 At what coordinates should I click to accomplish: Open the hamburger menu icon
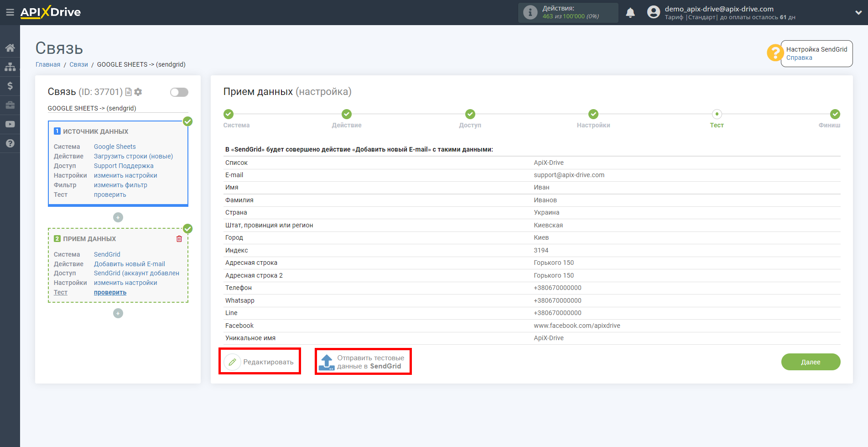tap(10, 12)
